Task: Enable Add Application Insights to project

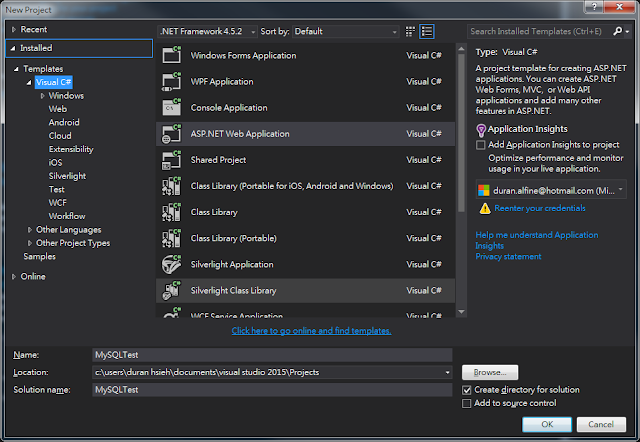Action: (x=481, y=145)
